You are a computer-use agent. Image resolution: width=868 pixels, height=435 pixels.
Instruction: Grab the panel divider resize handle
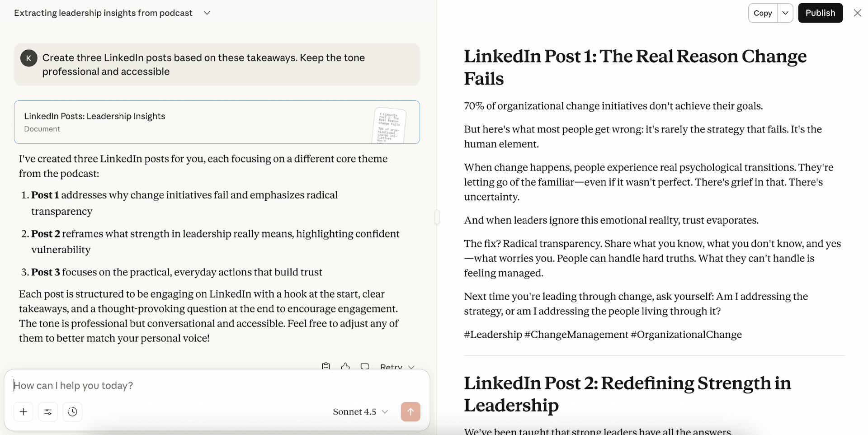point(437,217)
